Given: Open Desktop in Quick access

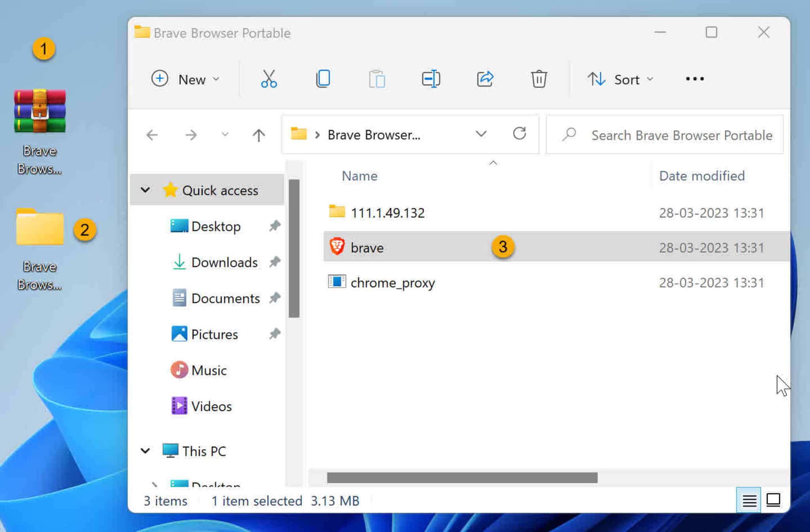Looking at the screenshot, I should (x=216, y=226).
